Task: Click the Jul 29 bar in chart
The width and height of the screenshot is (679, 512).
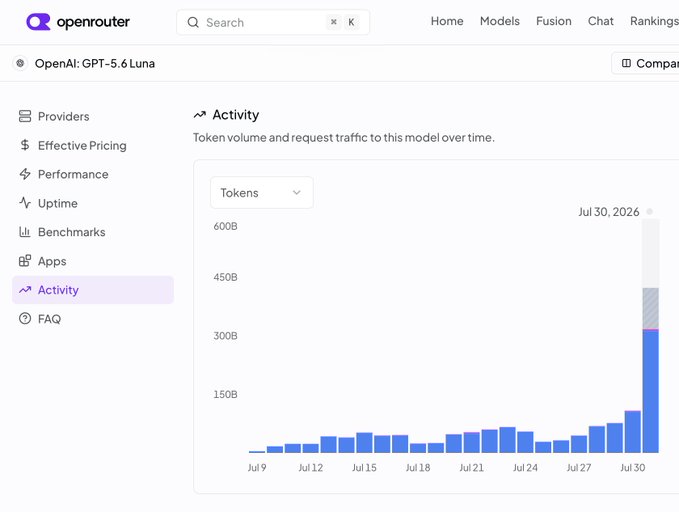Action: pyautogui.click(x=633, y=432)
